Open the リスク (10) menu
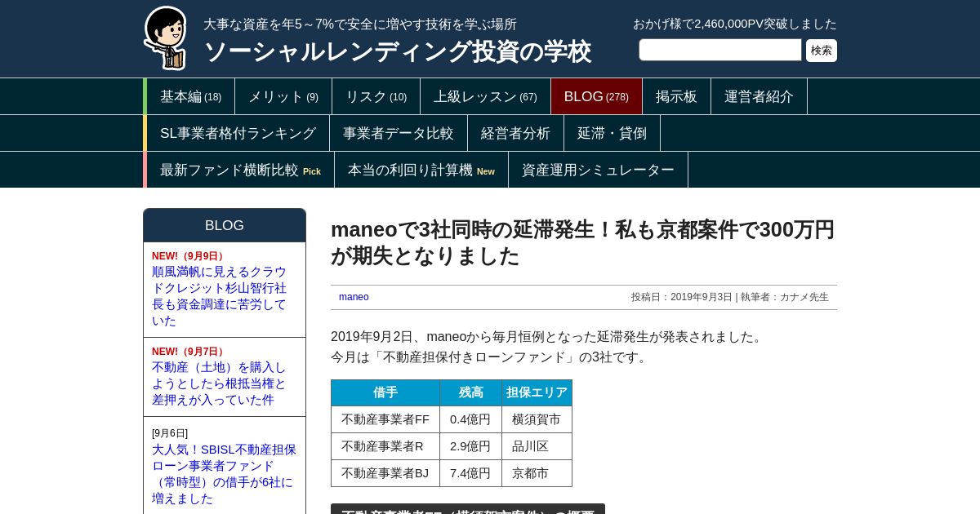 pos(376,96)
